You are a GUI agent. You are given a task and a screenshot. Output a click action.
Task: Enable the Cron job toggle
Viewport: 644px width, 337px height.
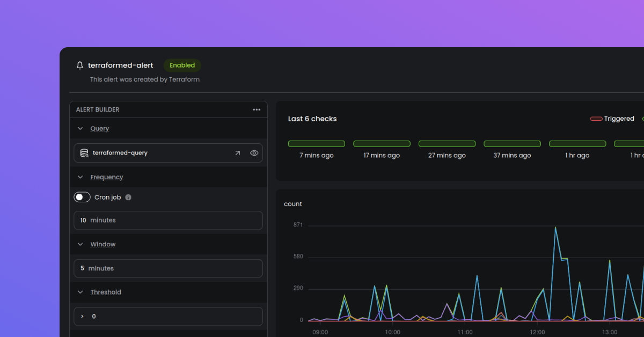[82, 197]
